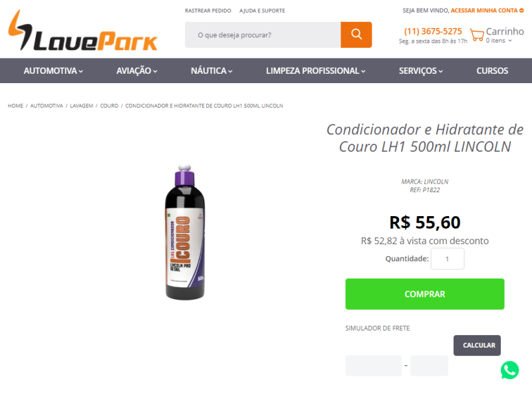
Task: Open the Serviços dropdown
Action: click(x=421, y=70)
